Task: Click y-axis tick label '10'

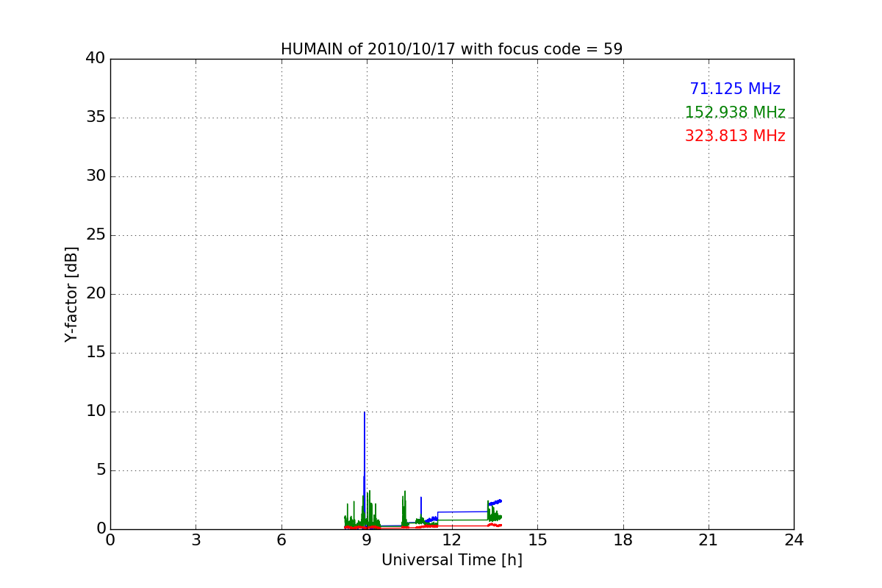Action: pyautogui.click(x=96, y=412)
